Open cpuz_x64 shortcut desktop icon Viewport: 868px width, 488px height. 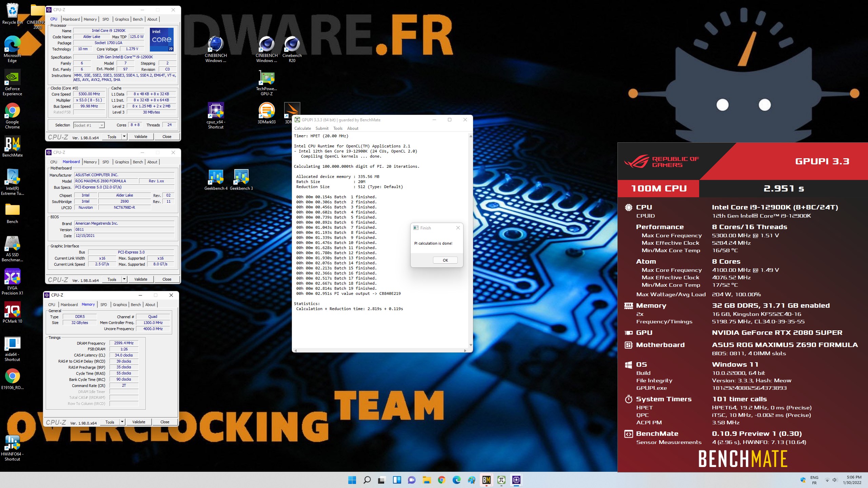[x=216, y=116]
